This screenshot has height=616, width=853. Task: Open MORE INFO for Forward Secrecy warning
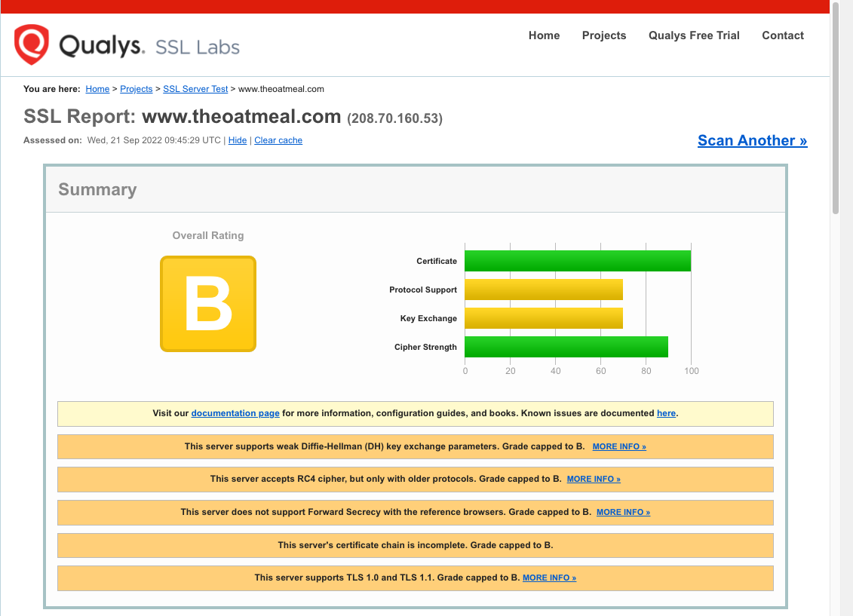coord(623,512)
